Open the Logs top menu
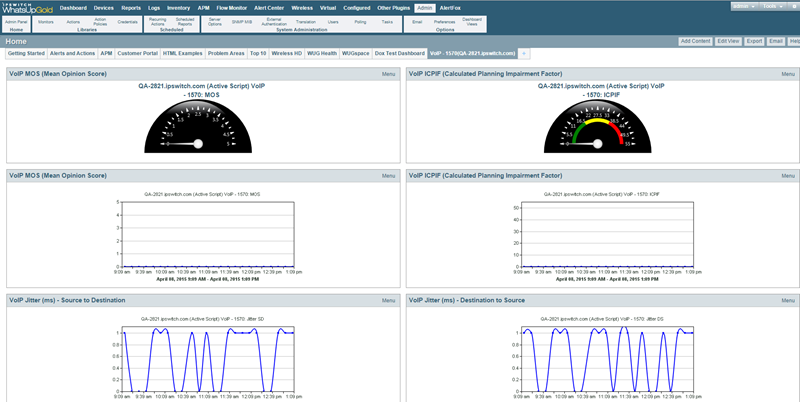This screenshot has width=800, height=402. [154, 8]
